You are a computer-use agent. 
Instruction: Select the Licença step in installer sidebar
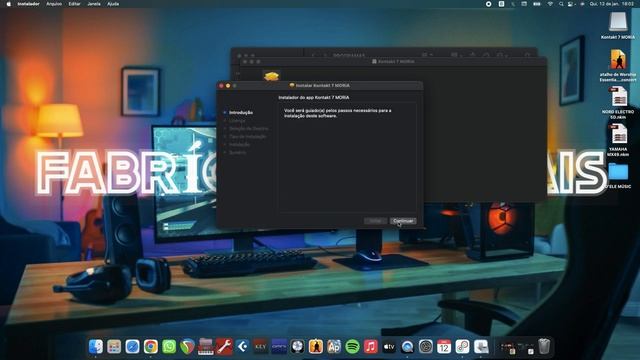(237, 120)
